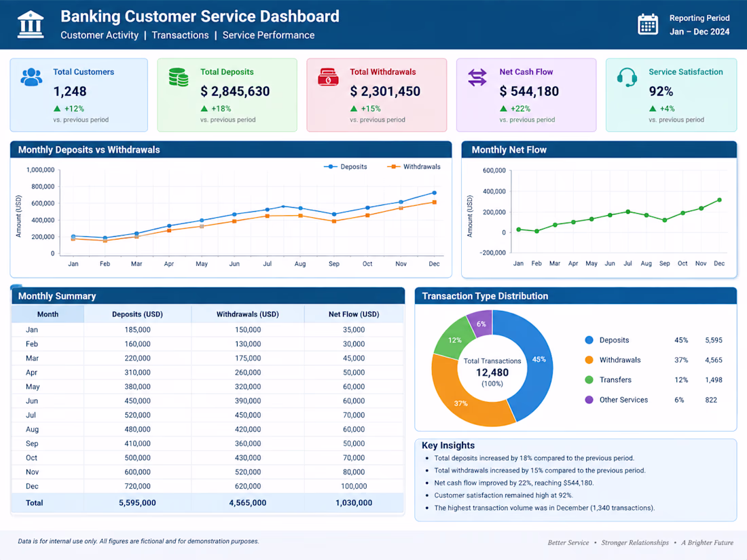The height and width of the screenshot is (560, 747).
Task: Click the Month column header
Action: 48,314
